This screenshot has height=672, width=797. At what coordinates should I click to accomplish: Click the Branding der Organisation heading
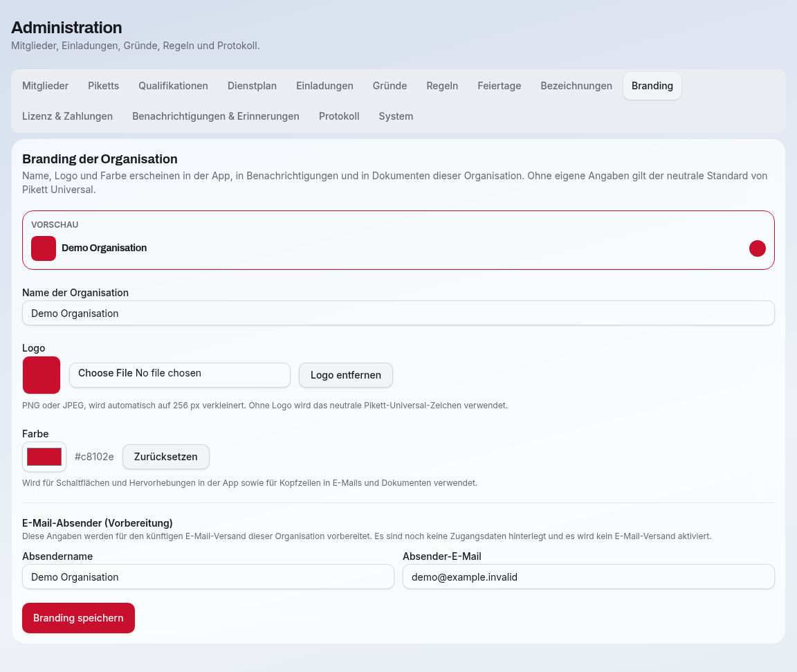[100, 159]
